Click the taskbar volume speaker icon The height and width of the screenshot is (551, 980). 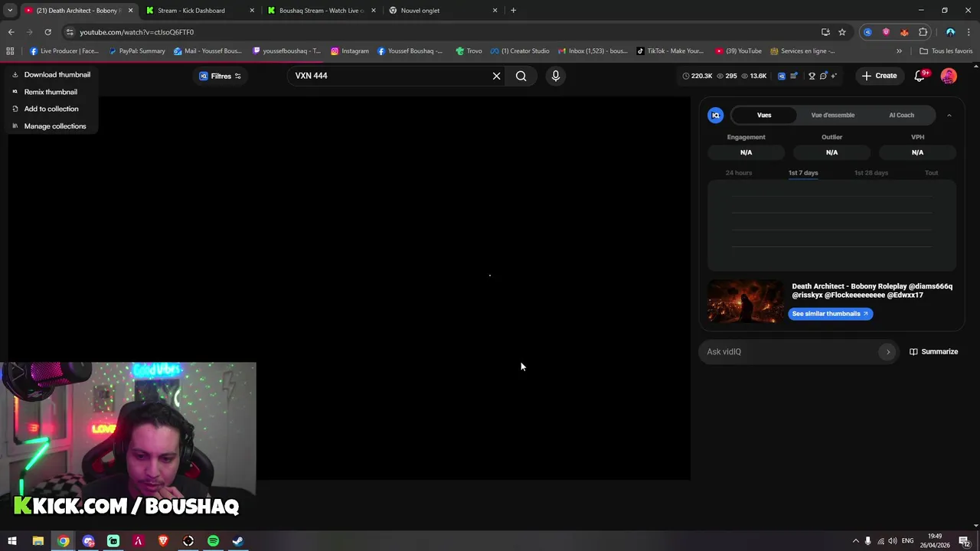coord(893,541)
